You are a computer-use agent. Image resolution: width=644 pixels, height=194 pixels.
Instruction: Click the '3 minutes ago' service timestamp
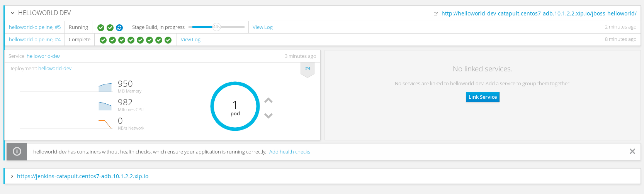(x=301, y=56)
